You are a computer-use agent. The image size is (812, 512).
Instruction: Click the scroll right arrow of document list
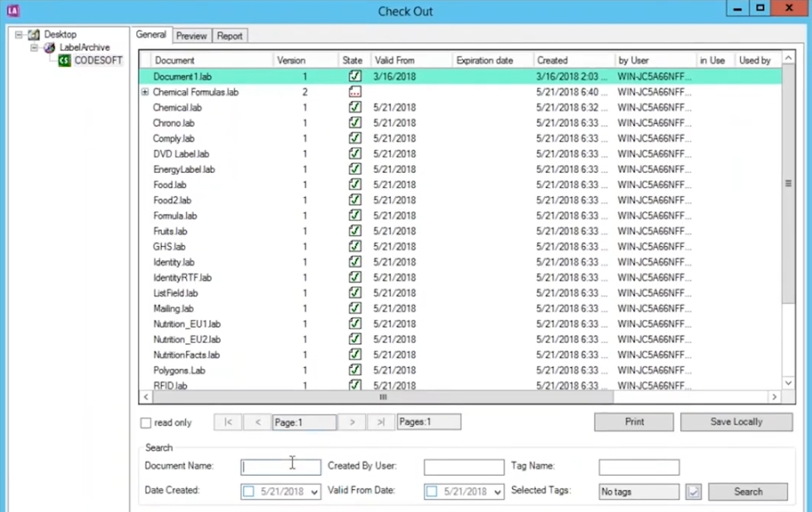tap(774, 397)
